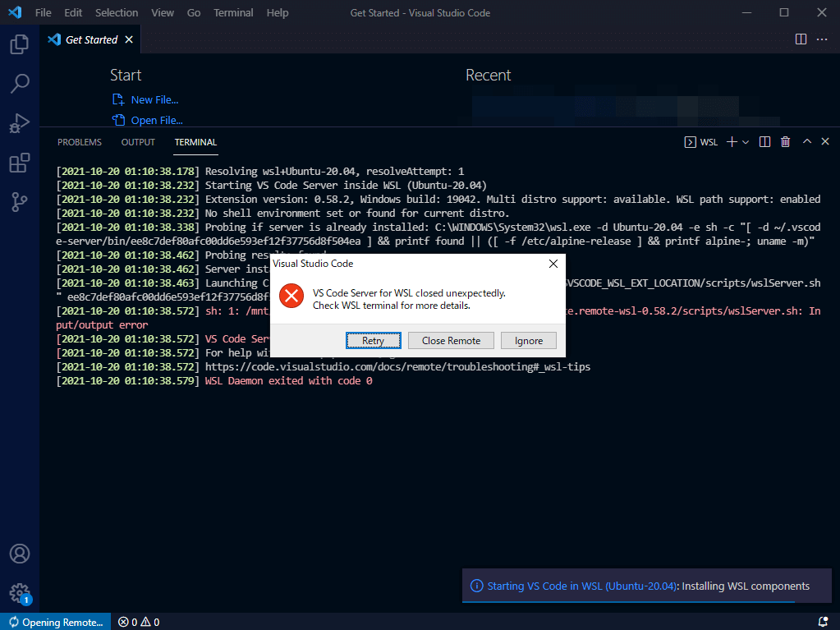Click the Close Remote button
840x630 pixels.
450,340
